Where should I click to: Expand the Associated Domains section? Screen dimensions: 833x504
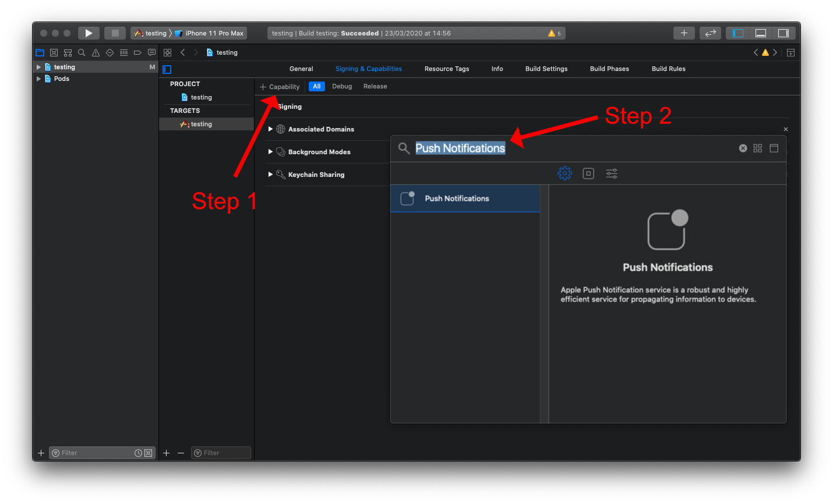270,129
